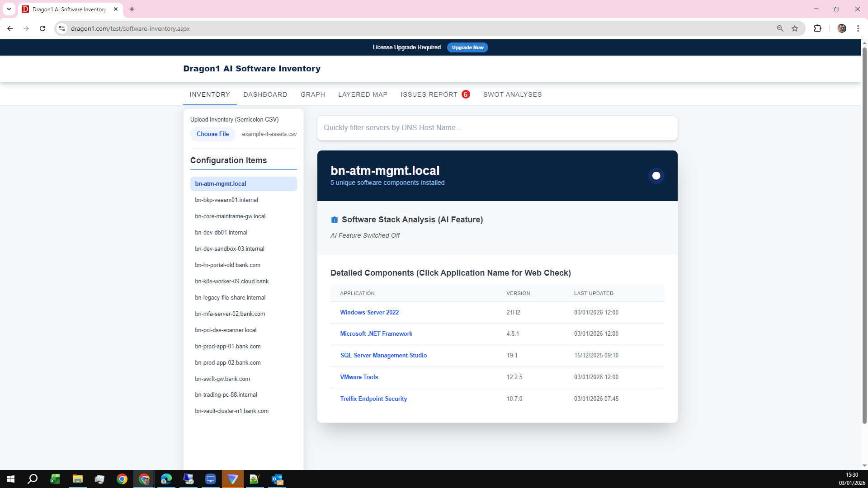This screenshot has width=868, height=488.
Task: Select bn-swift-gw.bank.com from Configuration Items
Action: tap(222, 379)
